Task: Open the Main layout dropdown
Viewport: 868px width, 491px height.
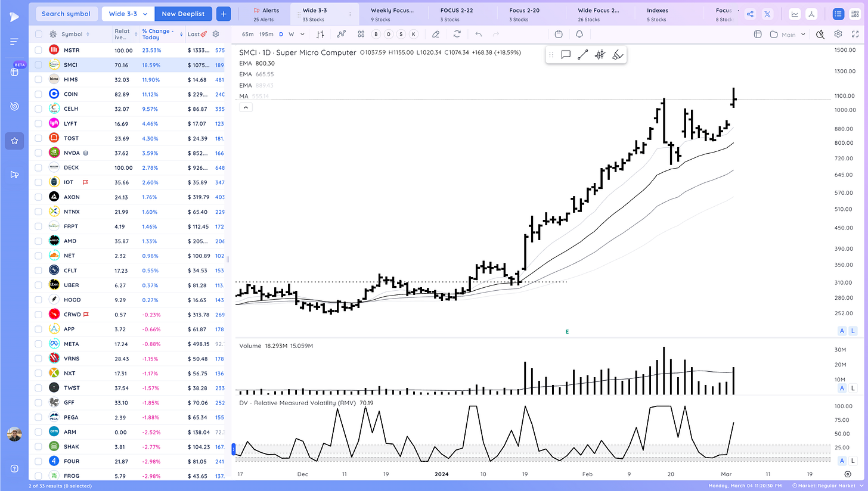Action: tap(788, 35)
